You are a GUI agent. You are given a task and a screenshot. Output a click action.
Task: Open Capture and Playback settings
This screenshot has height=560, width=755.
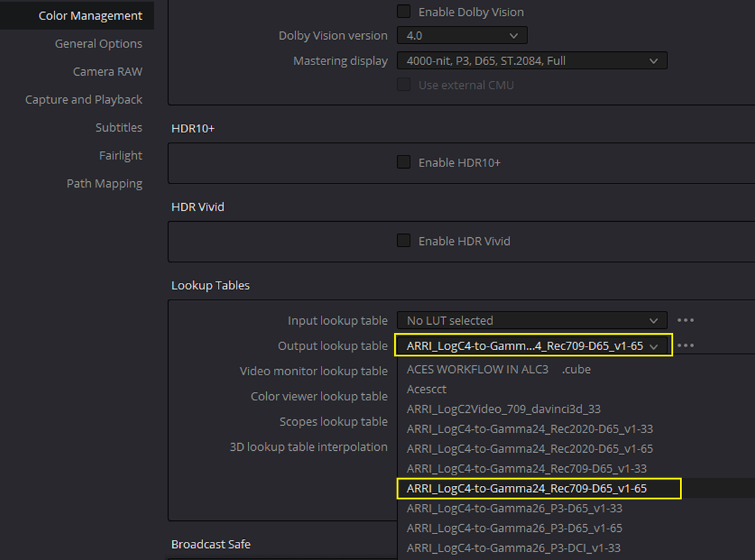tap(83, 99)
